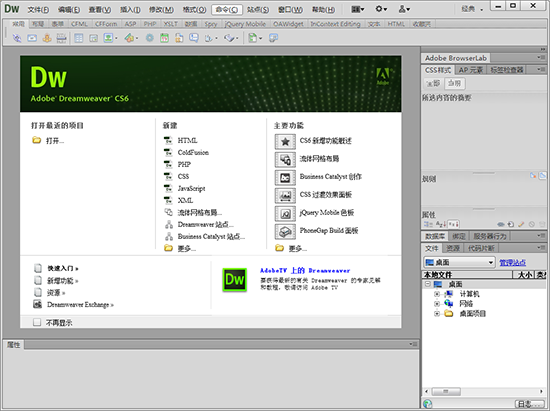Switch to the jQuery Mobile insert tab
Viewport: 550px width, 411px height.
(x=245, y=24)
